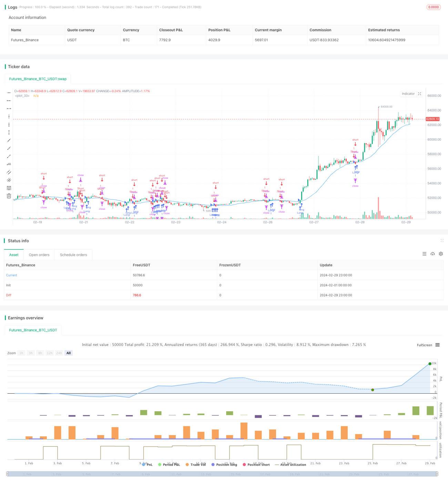Viewport: 448px width, 484px height.
Task: Click the right handle of range navigator
Action: tap(437, 474)
